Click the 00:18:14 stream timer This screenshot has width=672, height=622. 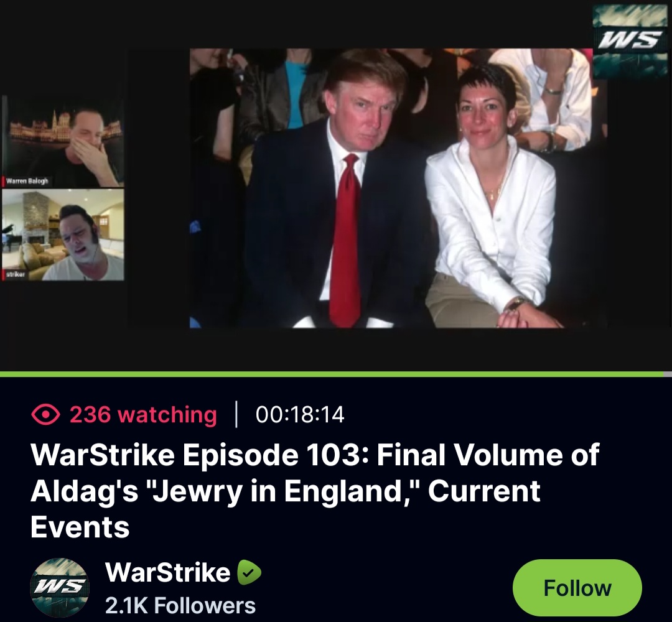pyautogui.click(x=300, y=415)
